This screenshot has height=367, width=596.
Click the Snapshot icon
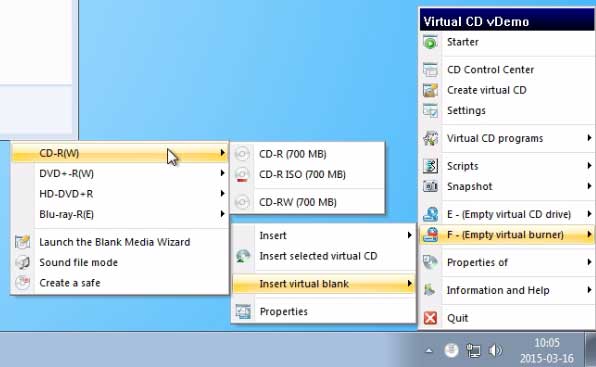click(430, 187)
